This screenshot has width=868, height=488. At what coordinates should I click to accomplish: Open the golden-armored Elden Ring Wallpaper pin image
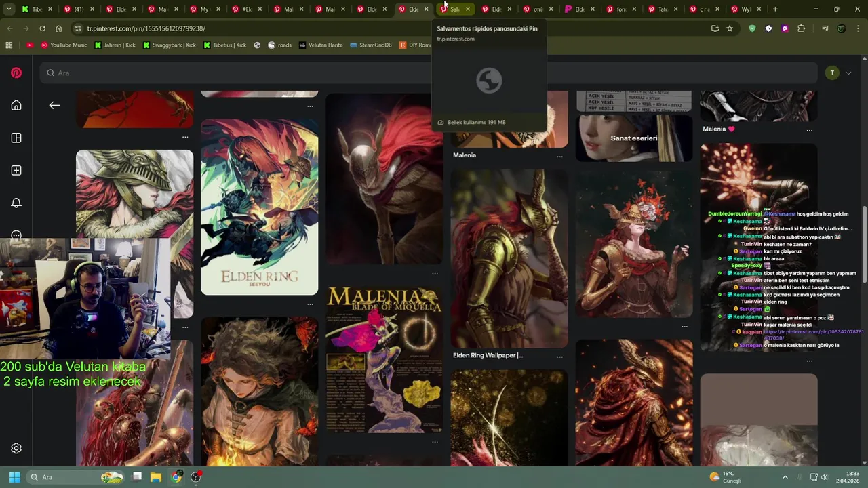tap(509, 258)
